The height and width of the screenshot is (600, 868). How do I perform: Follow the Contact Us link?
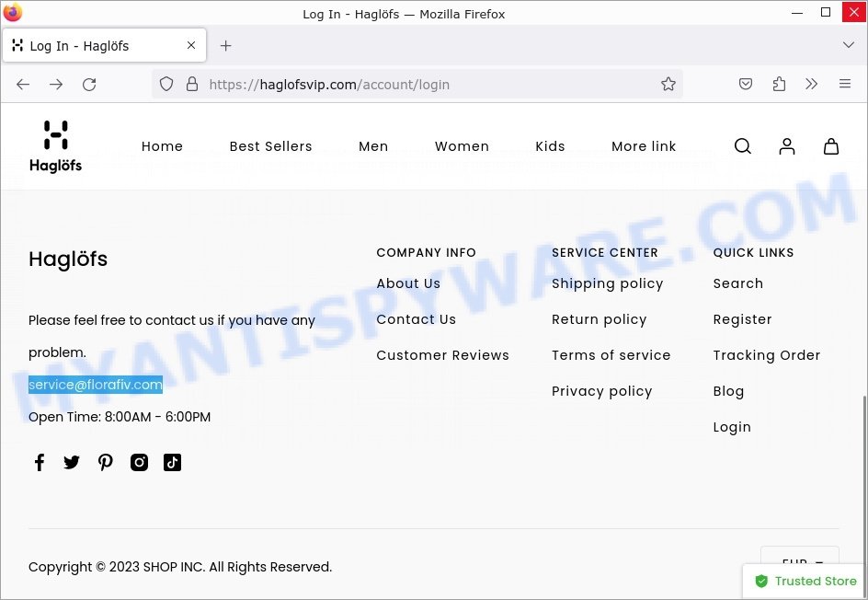click(x=417, y=319)
